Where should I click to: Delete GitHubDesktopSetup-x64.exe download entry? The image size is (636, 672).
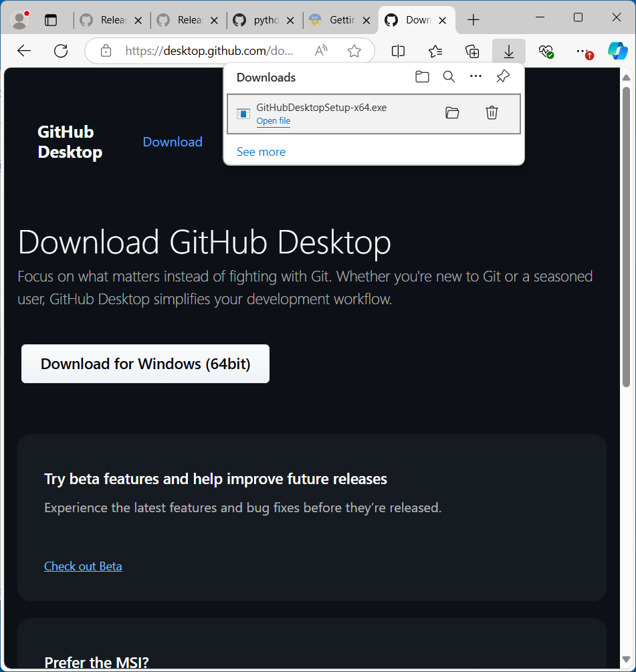(x=492, y=113)
